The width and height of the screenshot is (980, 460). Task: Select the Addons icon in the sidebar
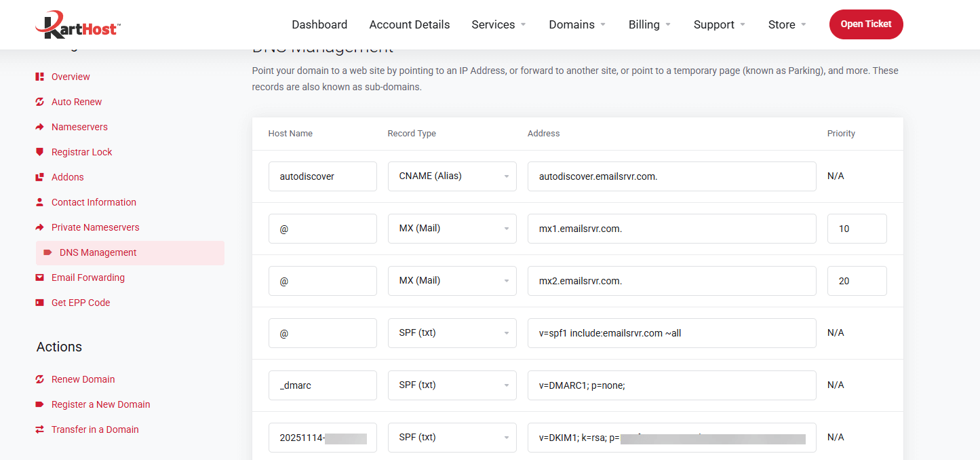coord(40,176)
